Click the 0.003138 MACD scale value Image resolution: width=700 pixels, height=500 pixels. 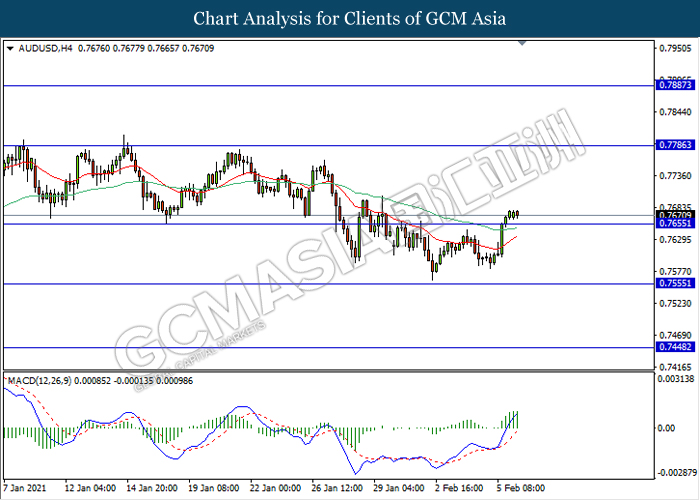(676, 378)
